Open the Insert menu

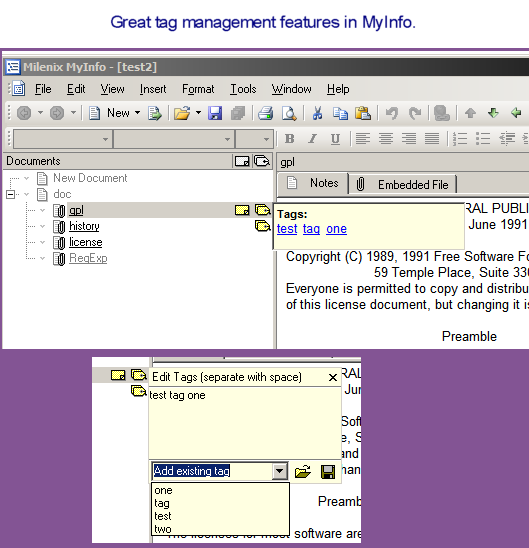coord(153,89)
